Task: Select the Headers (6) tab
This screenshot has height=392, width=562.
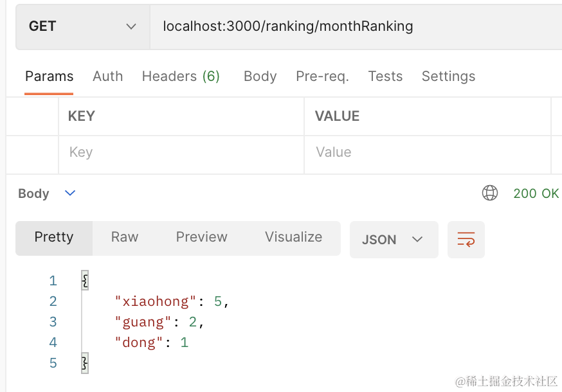Action: point(181,76)
